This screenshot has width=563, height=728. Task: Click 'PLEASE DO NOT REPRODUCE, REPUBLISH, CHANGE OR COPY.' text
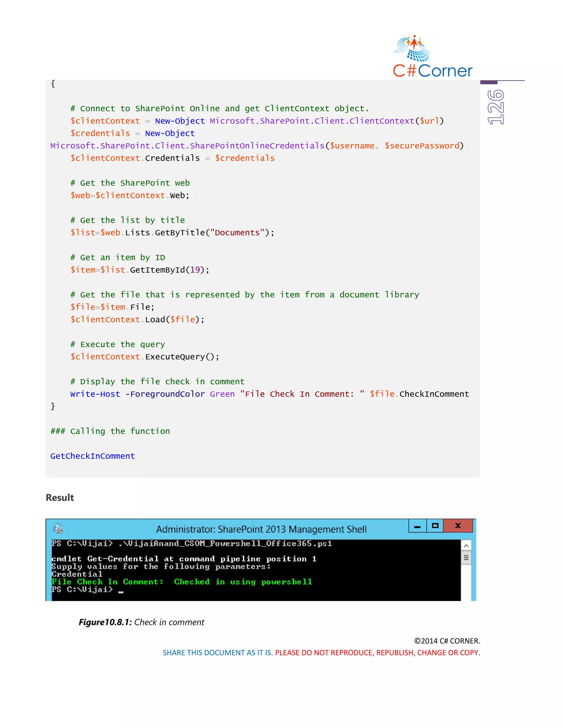click(377, 653)
